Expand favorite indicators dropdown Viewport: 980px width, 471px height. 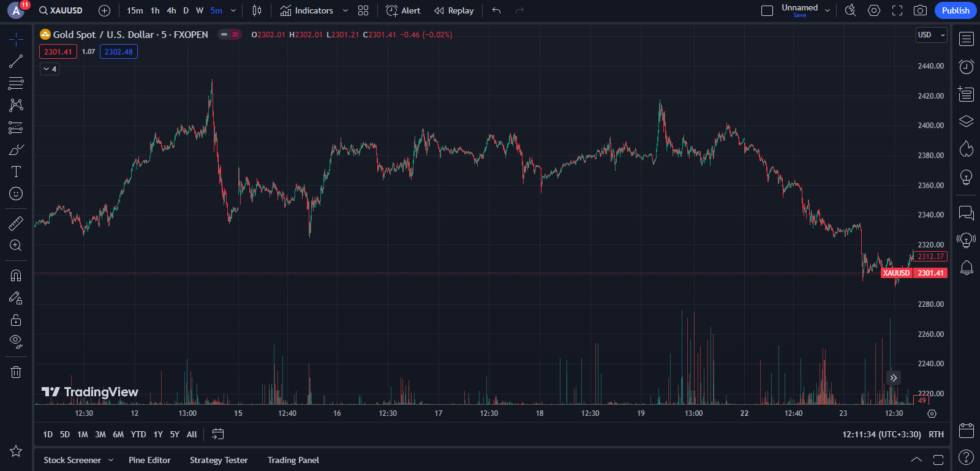pos(345,10)
